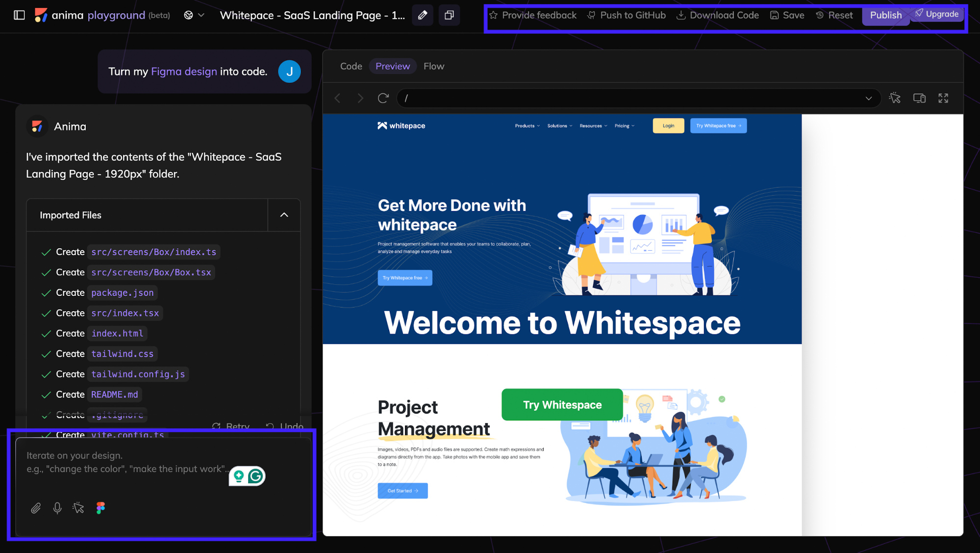Switch to the Flow tab
This screenshot has width=980, height=553.
tap(434, 66)
